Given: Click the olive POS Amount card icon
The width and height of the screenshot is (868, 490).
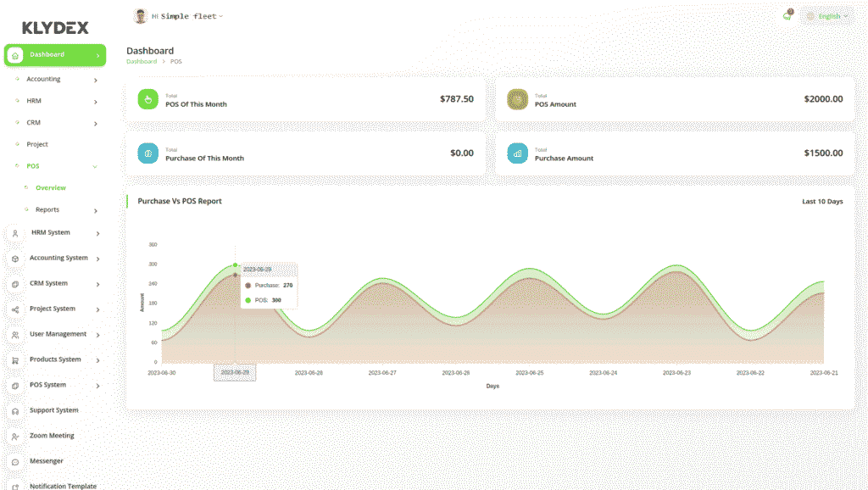Looking at the screenshot, I should (x=518, y=99).
